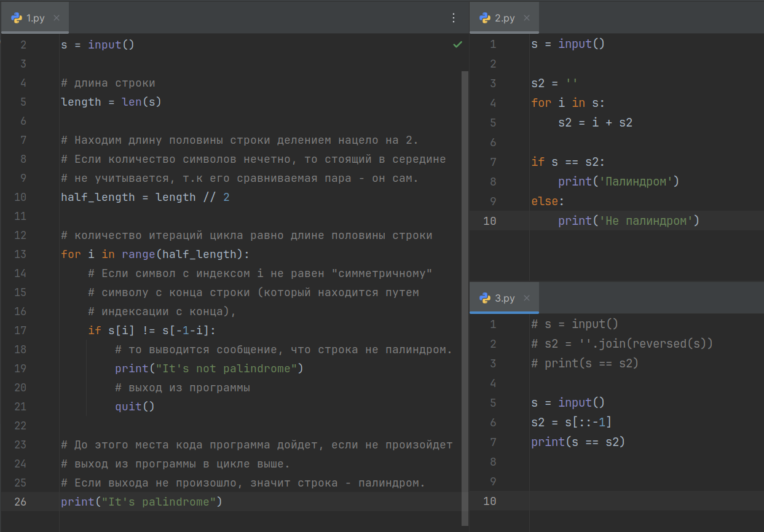Click print("It's palindrome") line in 1.py
Screen dimensions: 764x532
[x=141, y=502]
